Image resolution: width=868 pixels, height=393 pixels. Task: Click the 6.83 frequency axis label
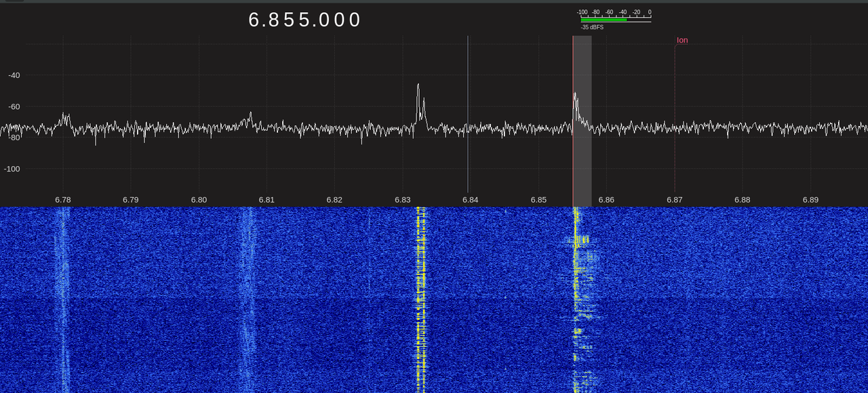click(403, 200)
